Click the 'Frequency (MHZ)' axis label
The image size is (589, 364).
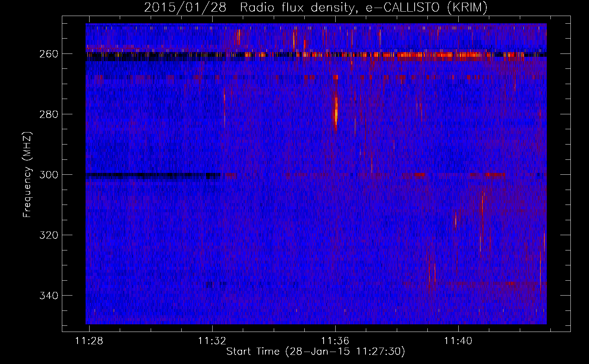coord(27,175)
